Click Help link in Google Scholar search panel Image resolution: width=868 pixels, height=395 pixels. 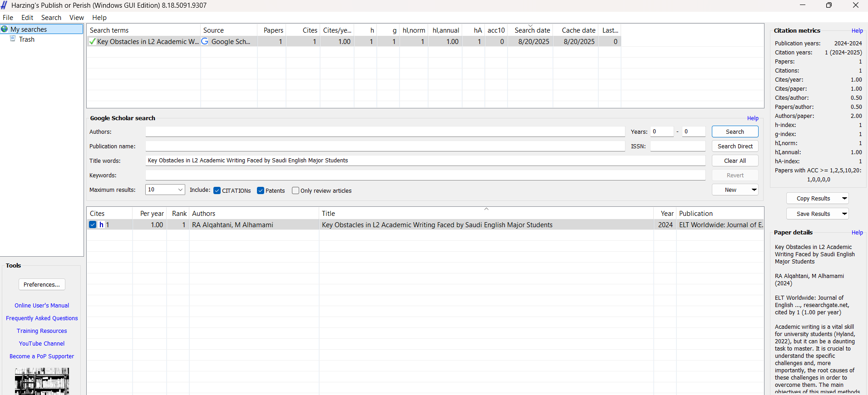[753, 118]
